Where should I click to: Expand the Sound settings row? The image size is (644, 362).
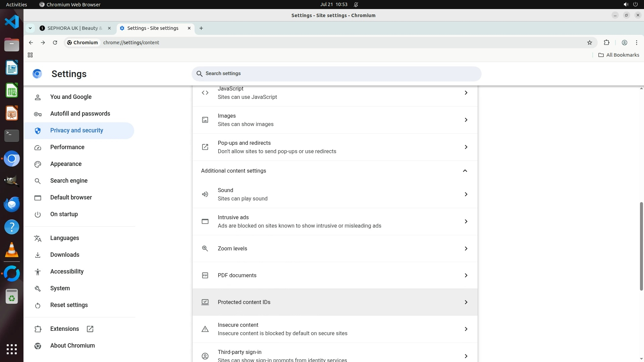tap(466, 194)
